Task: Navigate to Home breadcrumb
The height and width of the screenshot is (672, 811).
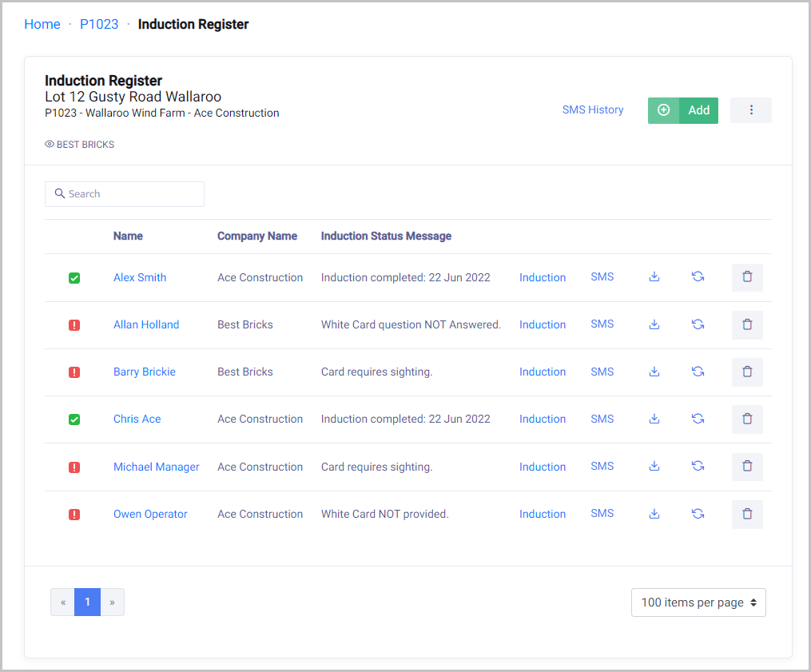Action: click(42, 25)
